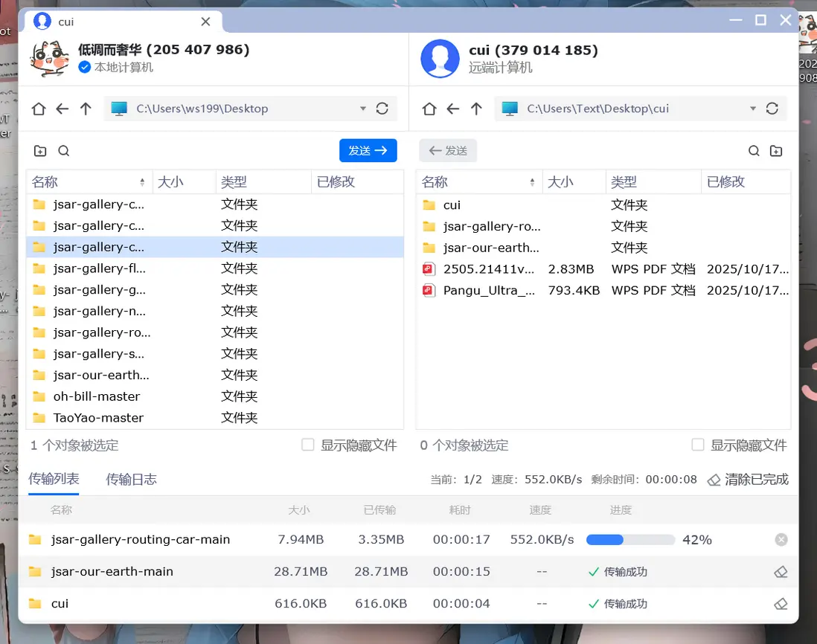Switch to the 传输日志 tab
The width and height of the screenshot is (817, 644).
coord(131,479)
